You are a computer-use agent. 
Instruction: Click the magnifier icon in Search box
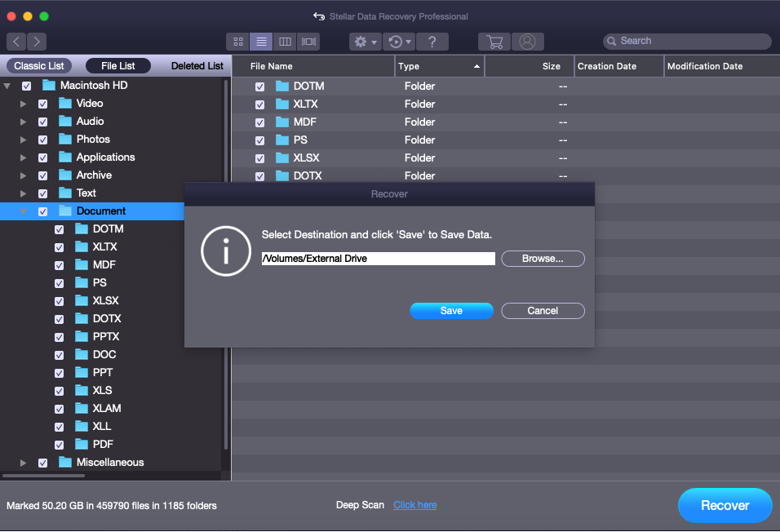[611, 41]
